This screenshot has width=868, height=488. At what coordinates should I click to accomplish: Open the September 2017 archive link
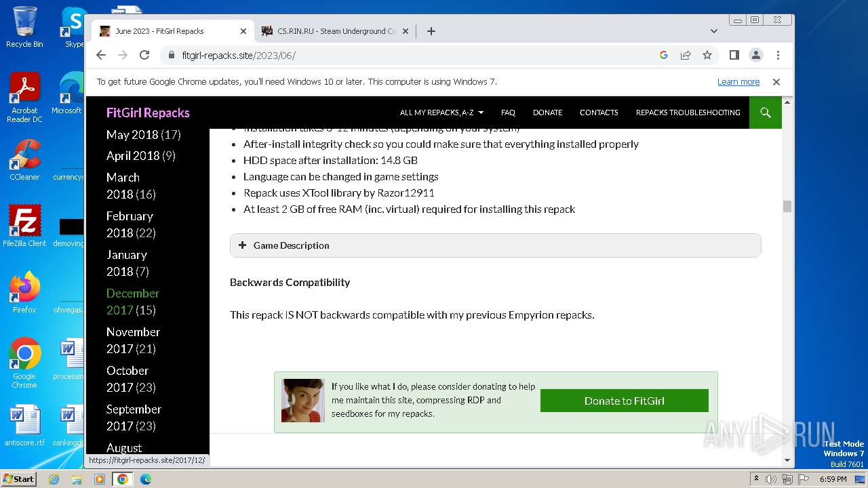(x=134, y=417)
